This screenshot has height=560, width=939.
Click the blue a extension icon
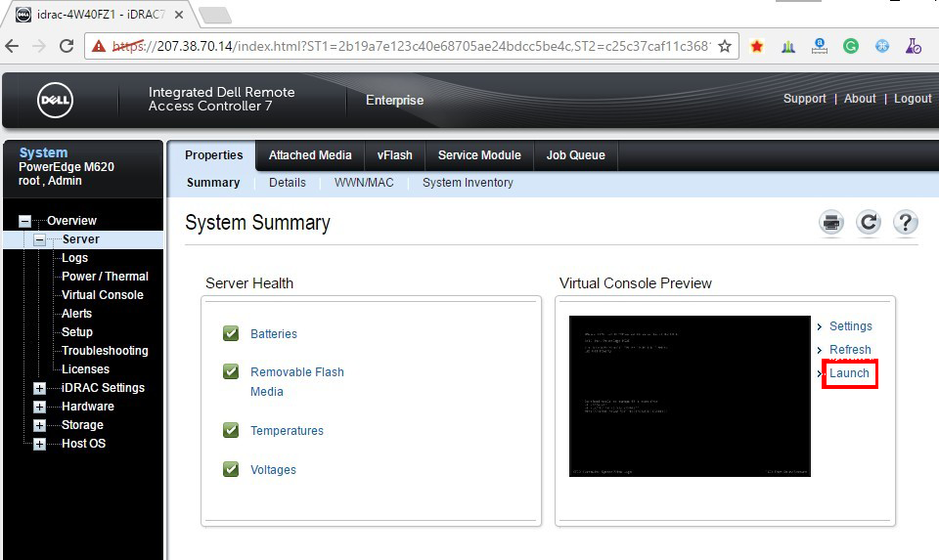pos(820,46)
